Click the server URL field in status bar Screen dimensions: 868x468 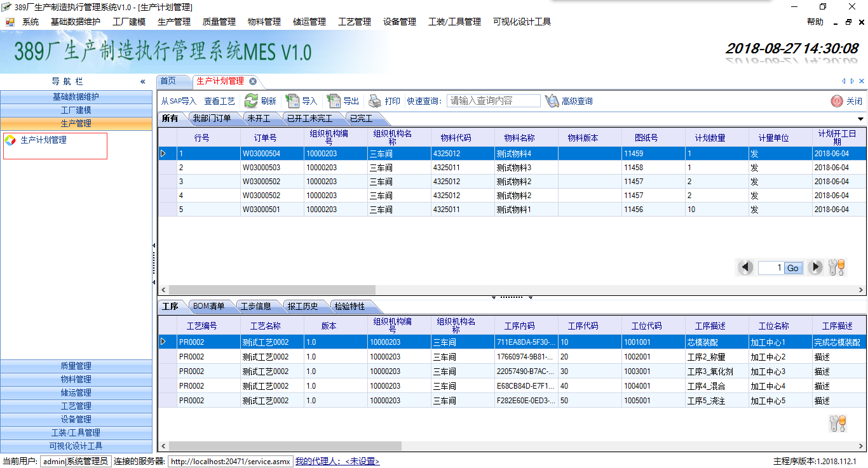point(230,462)
